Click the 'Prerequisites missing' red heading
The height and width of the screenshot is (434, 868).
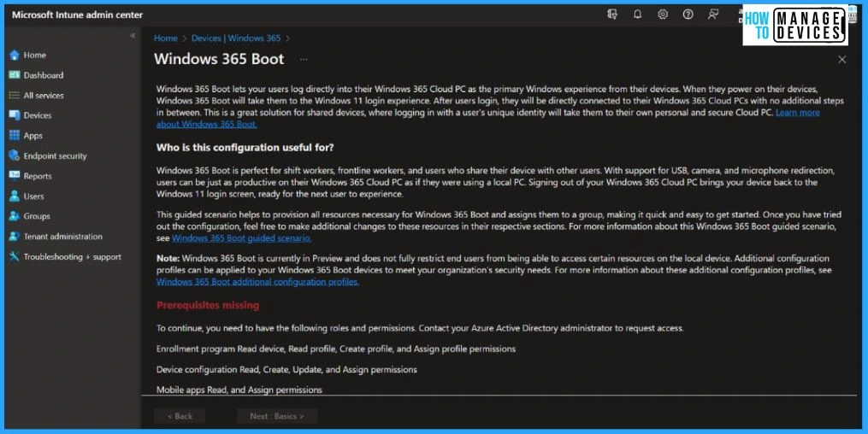[x=208, y=305]
